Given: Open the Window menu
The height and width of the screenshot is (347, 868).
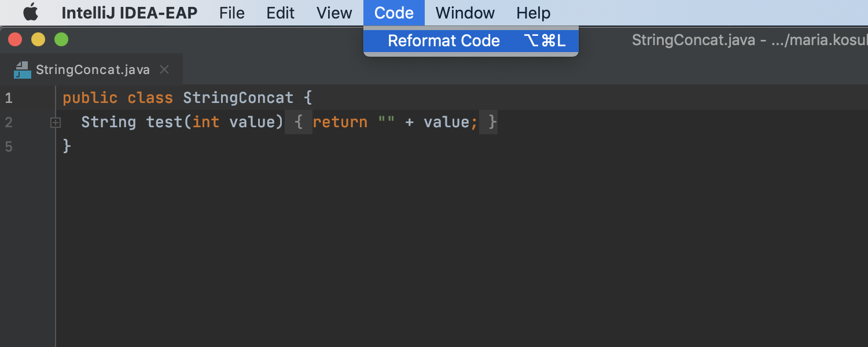Looking at the screenshot, I should pos(465,13).
